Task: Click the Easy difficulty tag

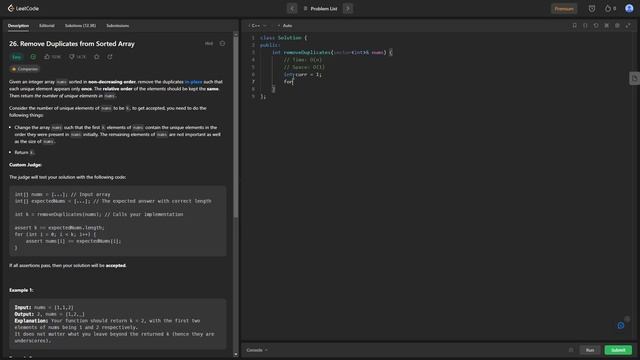Action: click(16, 57)
